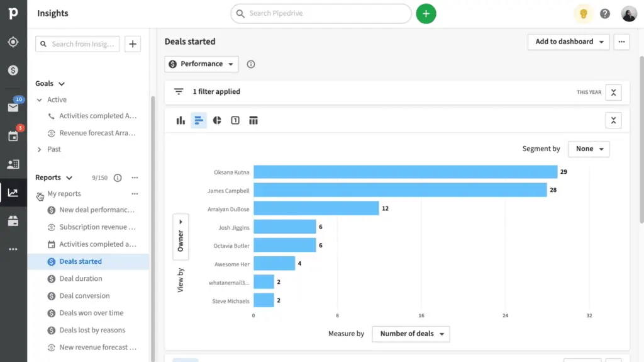The image size is (644, 362).
Task: Switch to scorecard view
Action: pyautogui.click(x=235, y=120)
